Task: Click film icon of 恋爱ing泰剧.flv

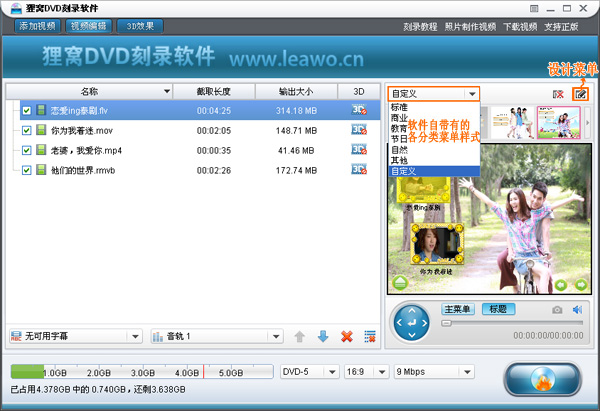Action: (41, 110)
